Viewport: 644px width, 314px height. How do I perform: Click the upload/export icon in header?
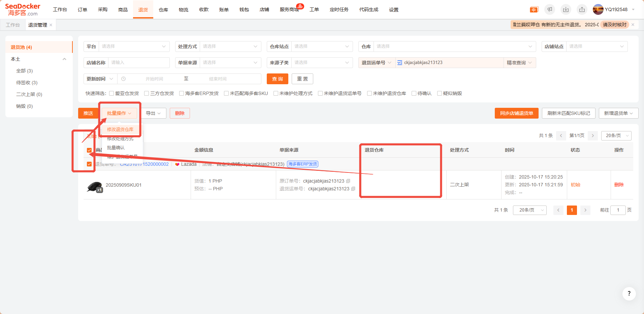click(x=582, y=9)
